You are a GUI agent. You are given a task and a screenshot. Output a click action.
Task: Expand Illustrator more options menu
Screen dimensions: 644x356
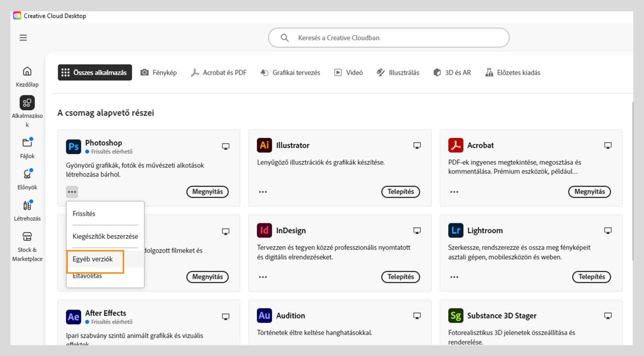click(263, 192)
